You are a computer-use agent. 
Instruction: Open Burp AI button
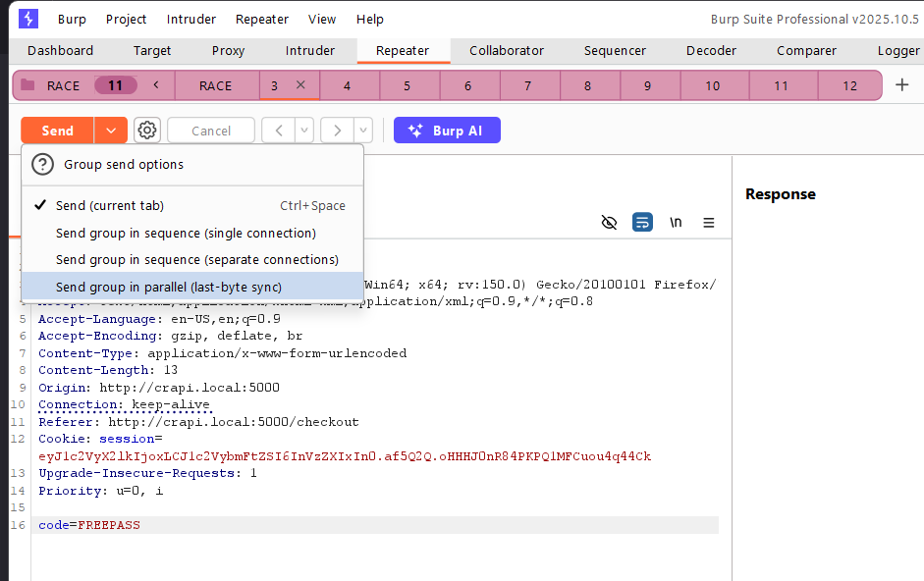tap(447, 131)
